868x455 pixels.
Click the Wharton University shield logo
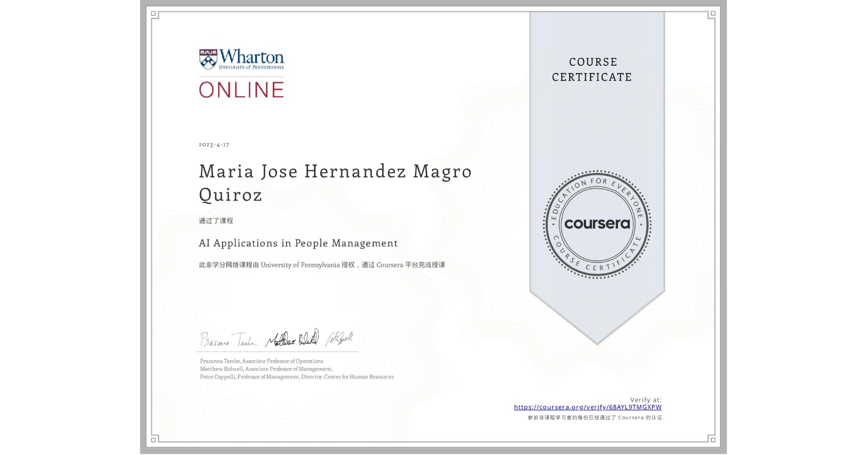(x=208, y=58)
